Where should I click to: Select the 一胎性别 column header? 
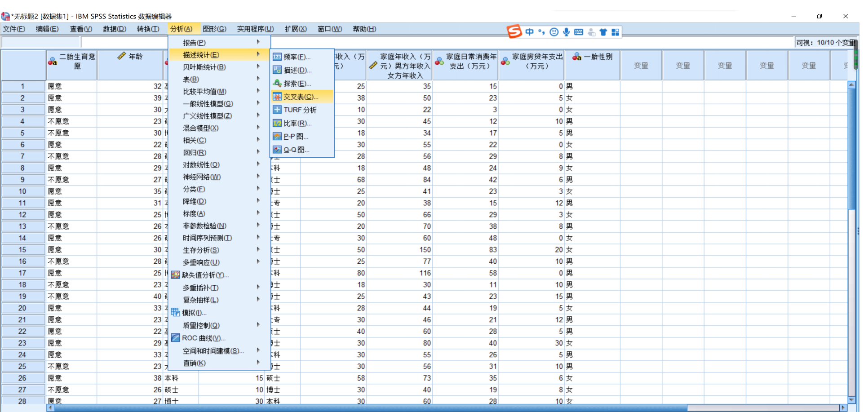tap(592, 65)
